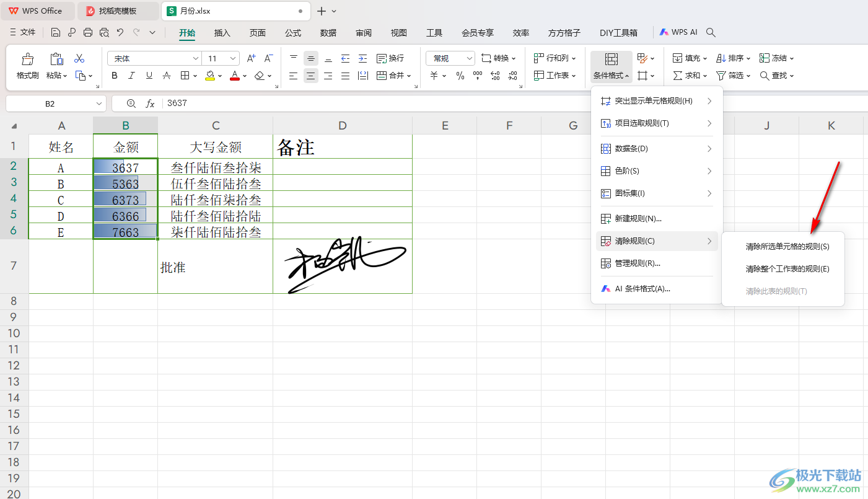The width and height of the screenshot is (868, 499).
Task: Select column C header
Action: point(216,126)
